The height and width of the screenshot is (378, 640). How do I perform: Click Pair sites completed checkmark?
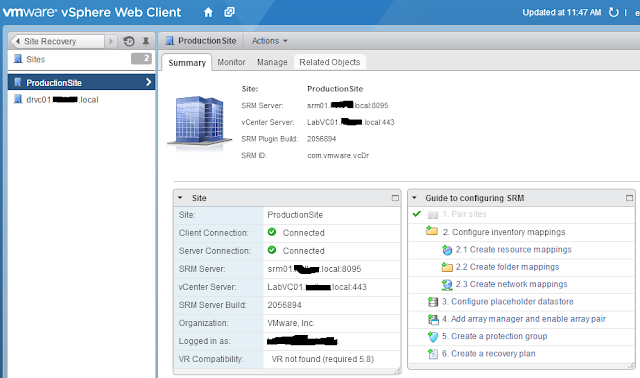pyautogui.click(x=417, y=214)
